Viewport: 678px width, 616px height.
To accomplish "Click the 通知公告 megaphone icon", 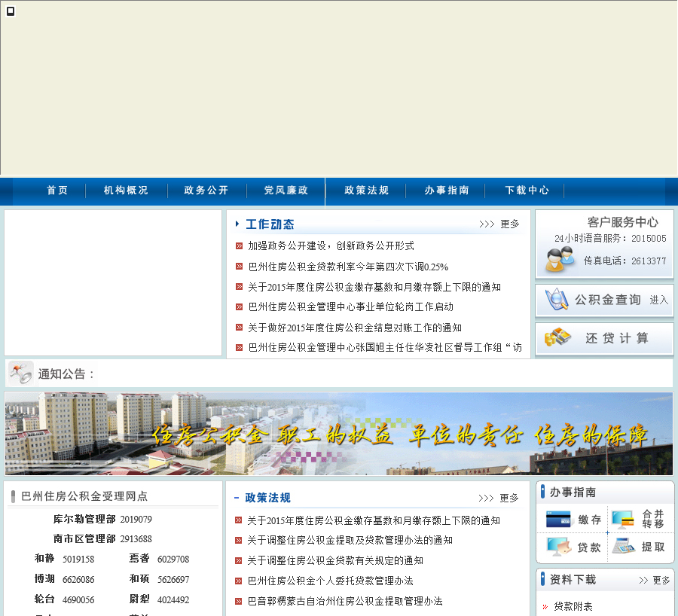I will (21, 373).
